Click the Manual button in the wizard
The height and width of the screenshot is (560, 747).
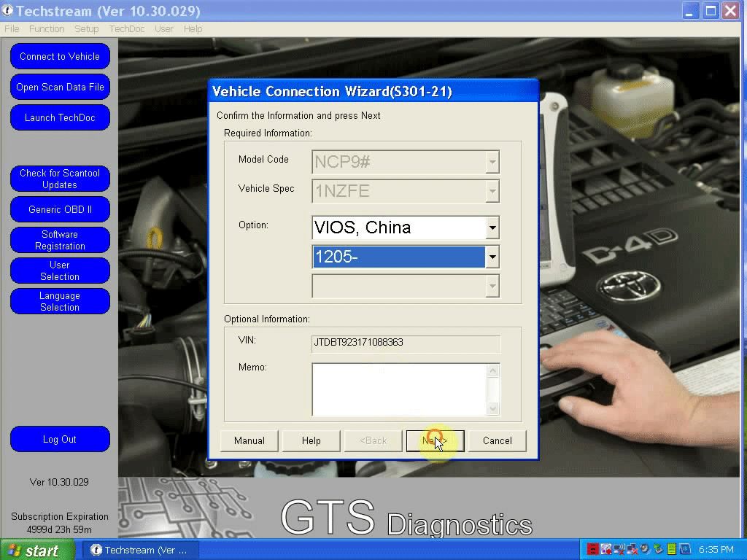pyautogui.click(x=249, y=441)
